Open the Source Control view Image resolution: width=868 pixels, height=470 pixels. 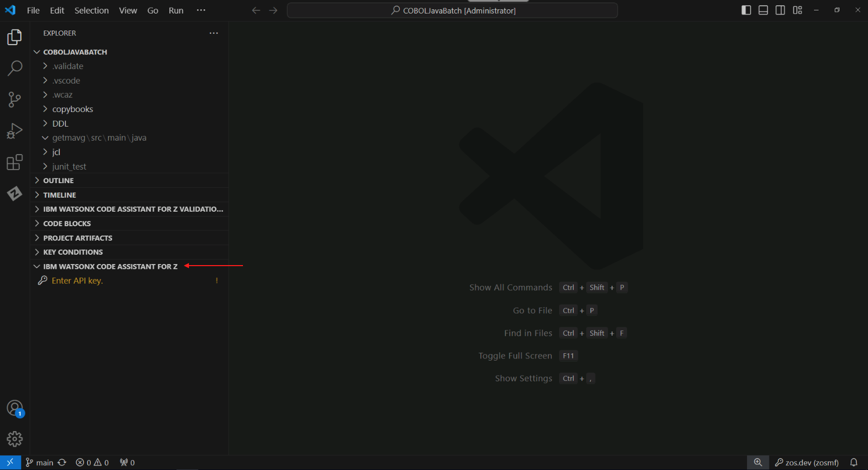tap(15, 100)
